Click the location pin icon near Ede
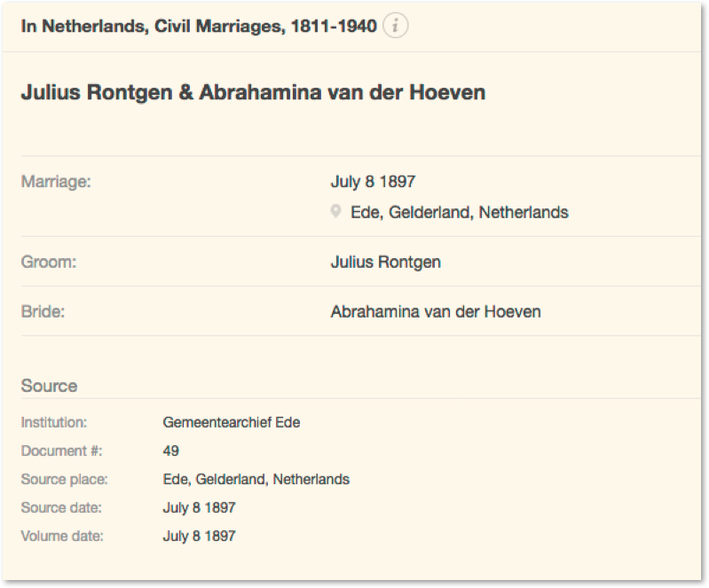 (x=335, y=212)
